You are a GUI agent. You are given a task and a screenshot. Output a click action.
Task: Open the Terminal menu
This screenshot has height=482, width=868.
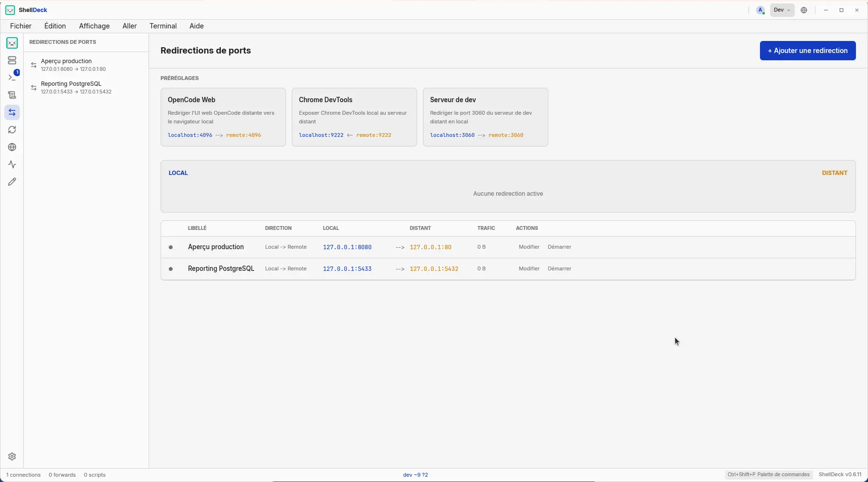tap(163, 26)
